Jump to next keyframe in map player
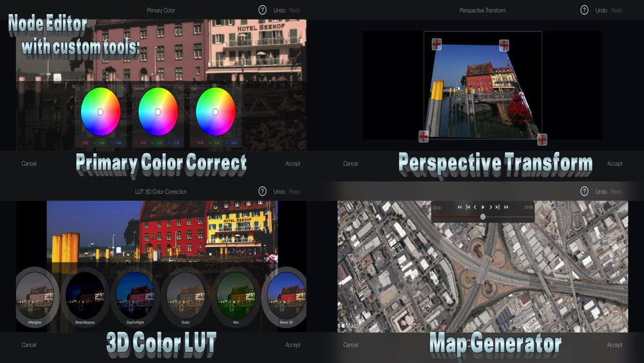 [498, 207]
